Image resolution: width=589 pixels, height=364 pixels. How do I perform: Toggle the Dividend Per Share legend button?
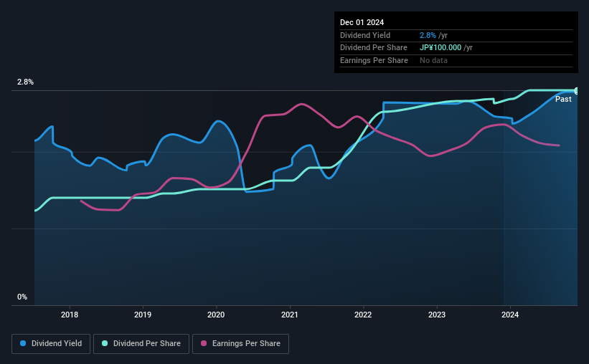[x=141, y=344]
